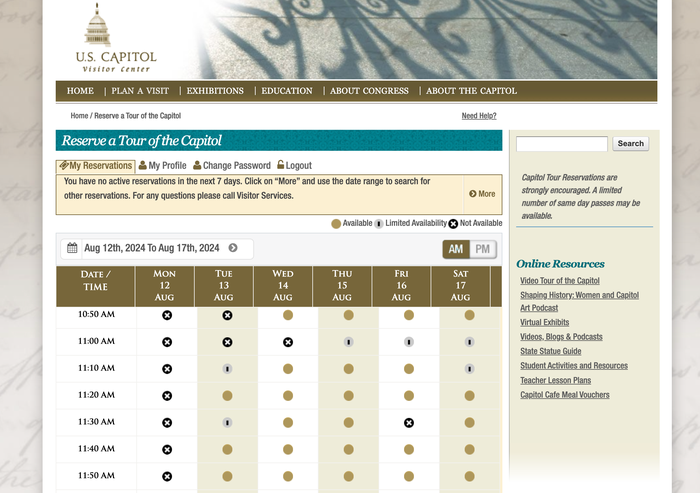Switch the schedule to AM
The height and width of the screenshot is (493, 700).
(x=456, y=249)
